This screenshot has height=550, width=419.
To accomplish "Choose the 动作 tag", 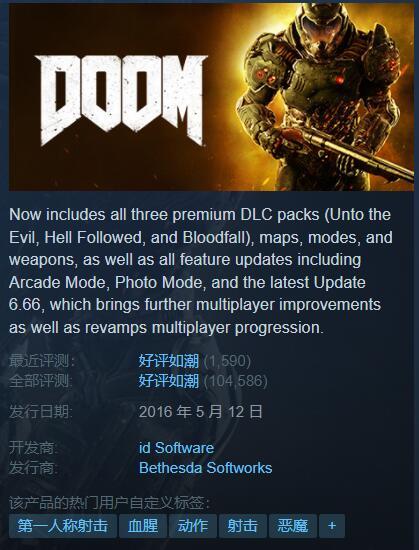I will 192,525.
